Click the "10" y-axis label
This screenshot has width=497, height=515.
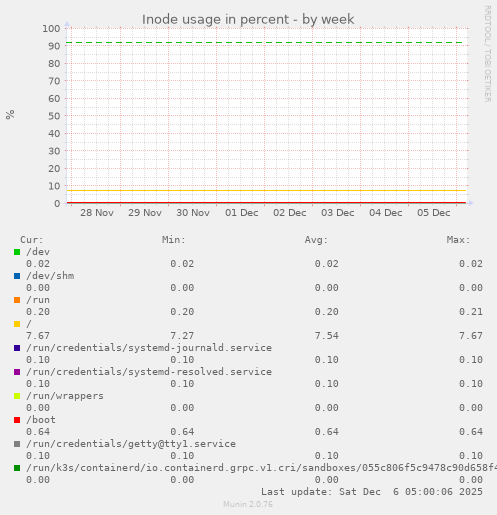54,186
